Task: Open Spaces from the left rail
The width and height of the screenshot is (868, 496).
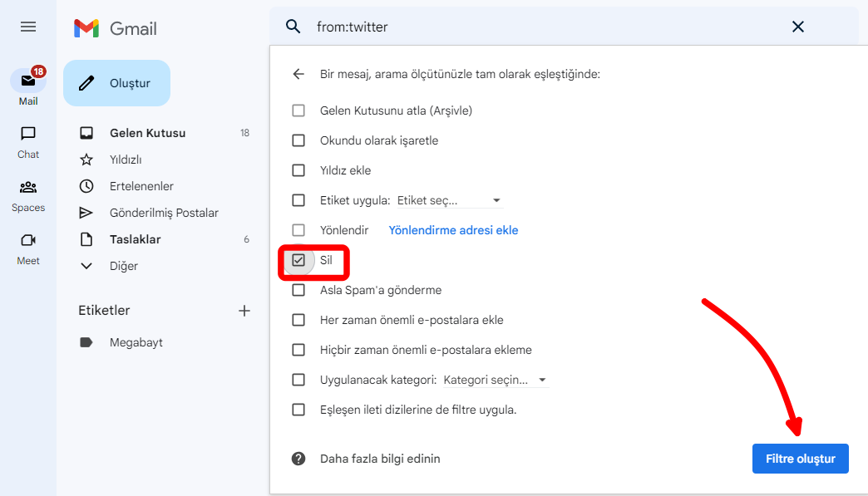Action: [28, 187]
